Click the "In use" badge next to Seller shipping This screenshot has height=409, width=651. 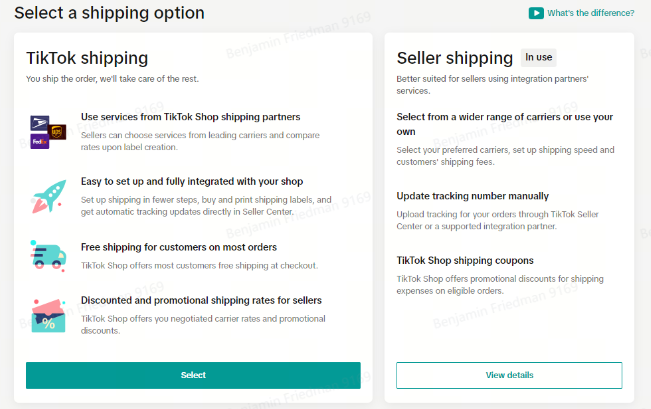point(538,57)
